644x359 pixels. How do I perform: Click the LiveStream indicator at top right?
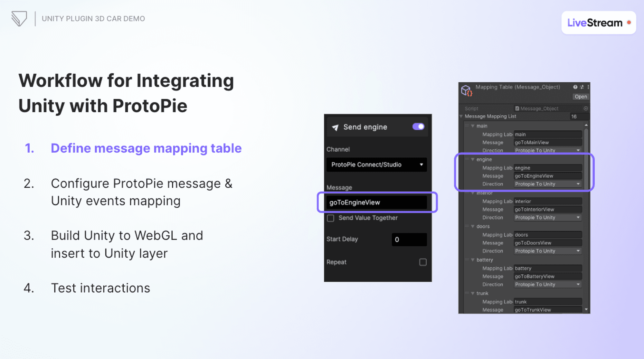coord(598,23)
